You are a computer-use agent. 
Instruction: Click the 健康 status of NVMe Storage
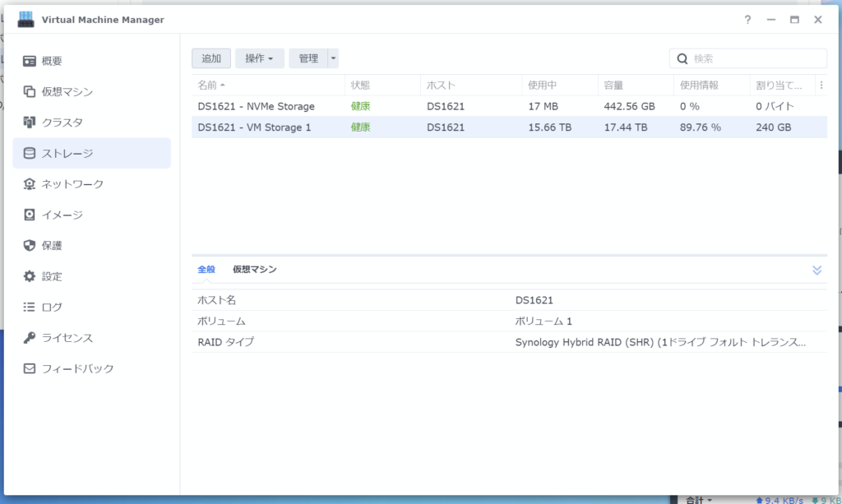tap(360, 106)
